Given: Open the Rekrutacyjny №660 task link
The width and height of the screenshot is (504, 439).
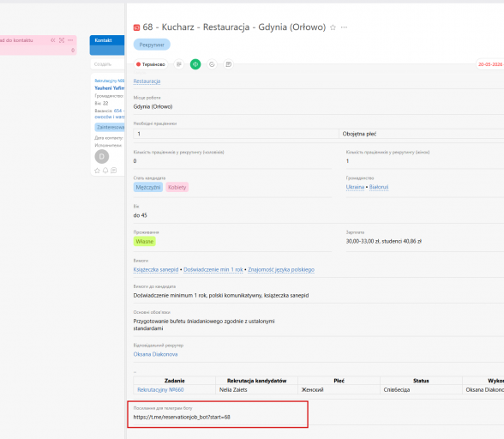Looking at the screenshot, I should pos(160,390).
